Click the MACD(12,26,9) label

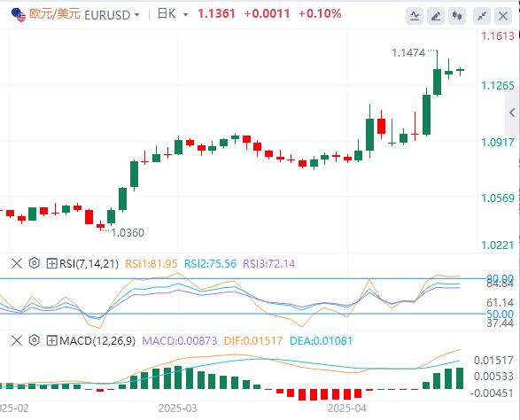click(x=97, y=341)
